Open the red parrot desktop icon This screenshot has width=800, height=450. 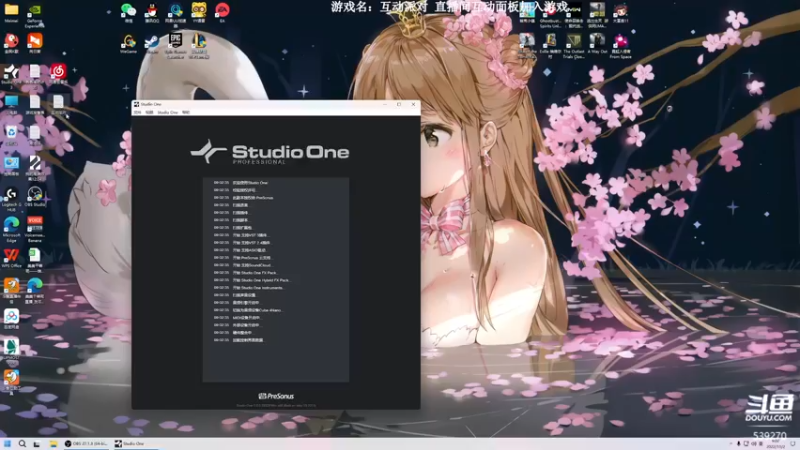pyautogui.click(x=11, y=44)
